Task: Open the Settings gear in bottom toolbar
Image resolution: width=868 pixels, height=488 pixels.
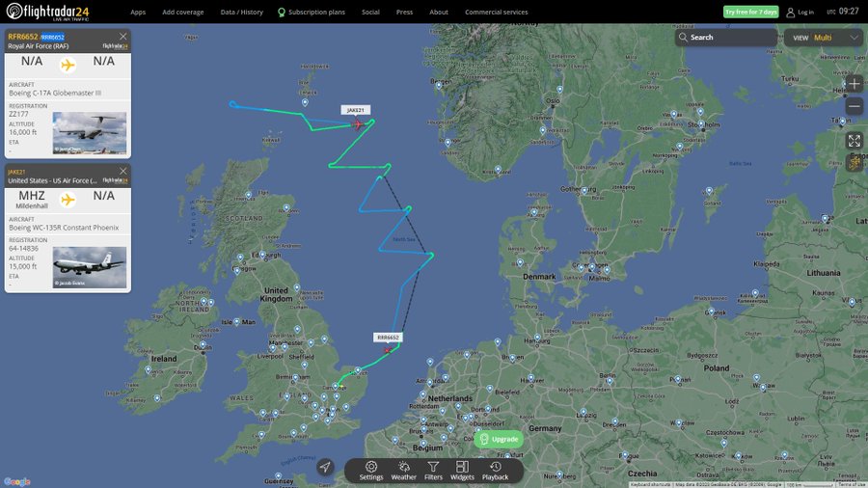Action: coord(371,471)
